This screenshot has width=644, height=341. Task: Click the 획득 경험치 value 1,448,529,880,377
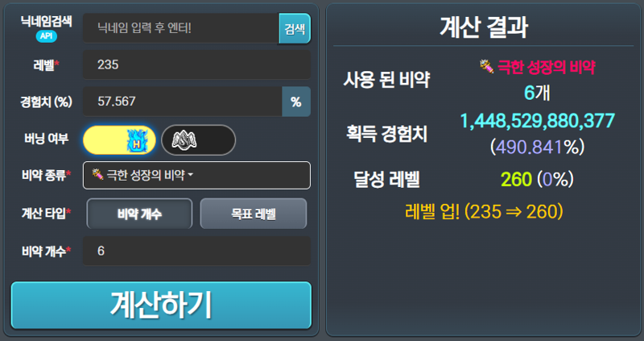537,121
